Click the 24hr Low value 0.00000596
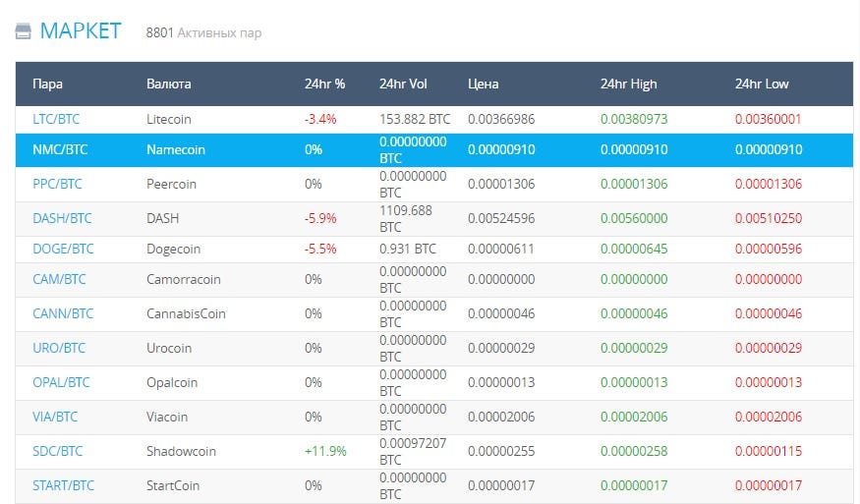 click(x=769, y=249)
